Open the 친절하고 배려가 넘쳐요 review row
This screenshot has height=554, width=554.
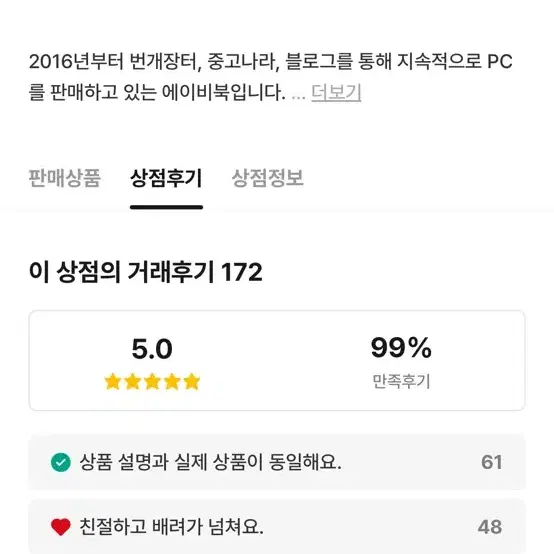click(x=277, y=527)
